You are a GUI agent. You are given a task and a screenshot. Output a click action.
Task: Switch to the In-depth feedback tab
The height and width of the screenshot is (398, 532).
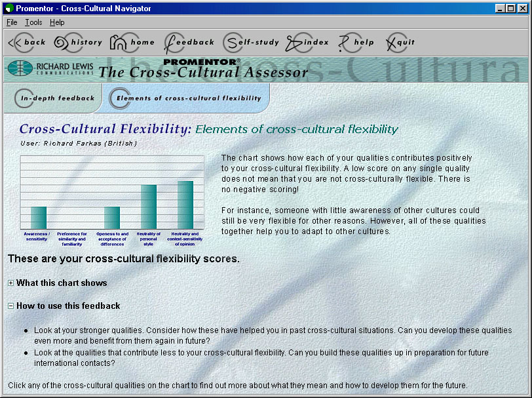(x=57, y=98)
